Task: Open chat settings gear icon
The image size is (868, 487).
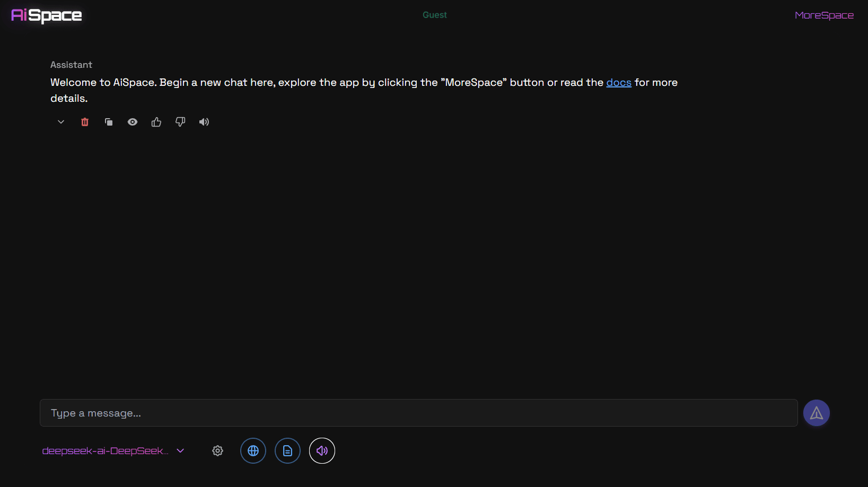Action: point(217,451)
